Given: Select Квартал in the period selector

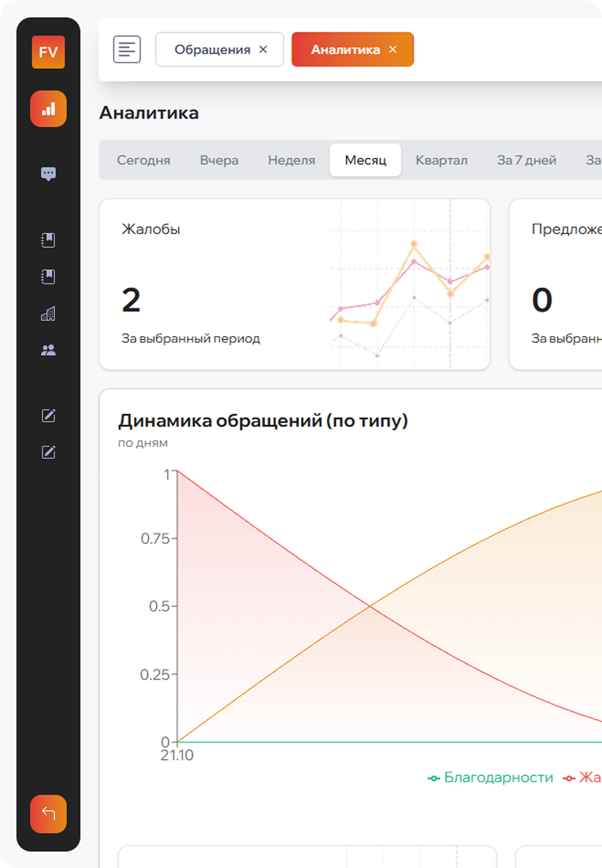Looking at the screenshot, I should coord(442,160).
